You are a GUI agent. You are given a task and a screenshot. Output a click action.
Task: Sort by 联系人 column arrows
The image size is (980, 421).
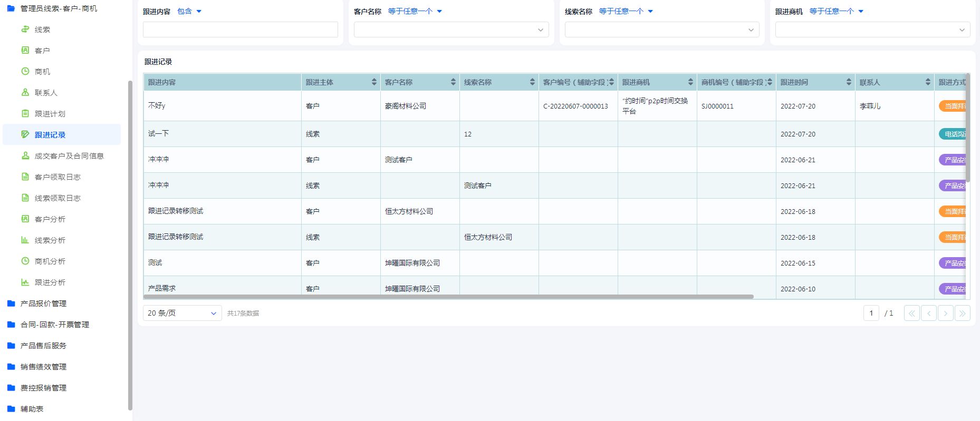click(928, 82)
